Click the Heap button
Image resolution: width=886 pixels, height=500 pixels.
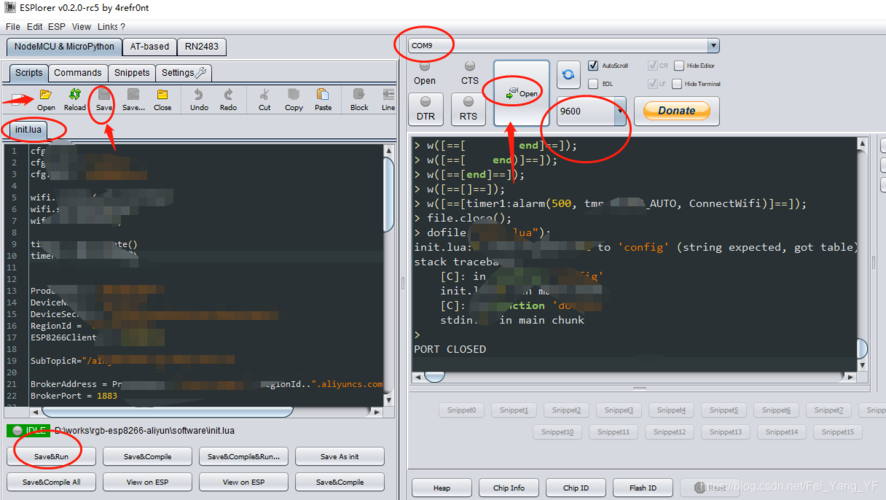click(442, 488)
